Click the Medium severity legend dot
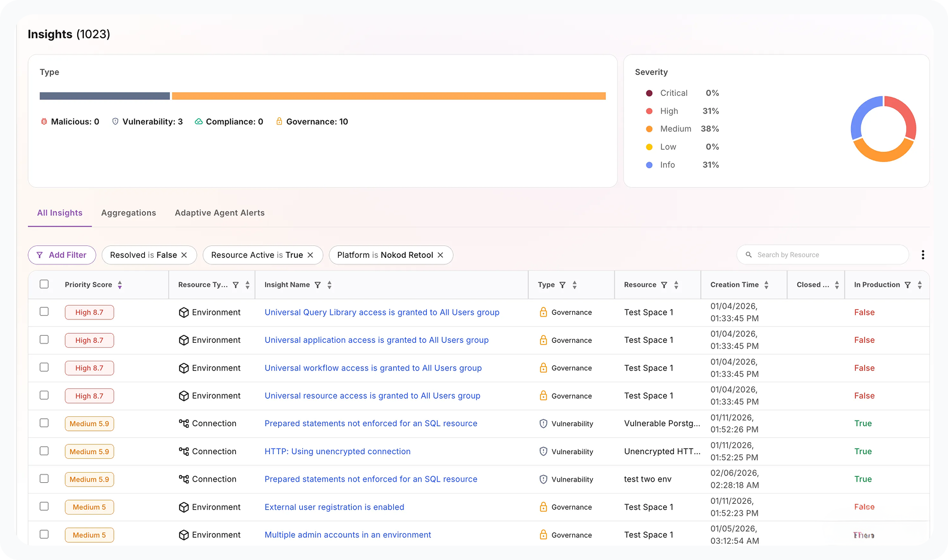 coord(649,129)
